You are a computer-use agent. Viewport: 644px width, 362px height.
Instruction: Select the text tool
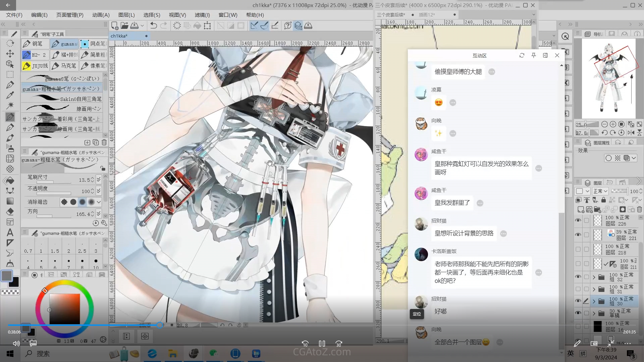coord(10,232)
